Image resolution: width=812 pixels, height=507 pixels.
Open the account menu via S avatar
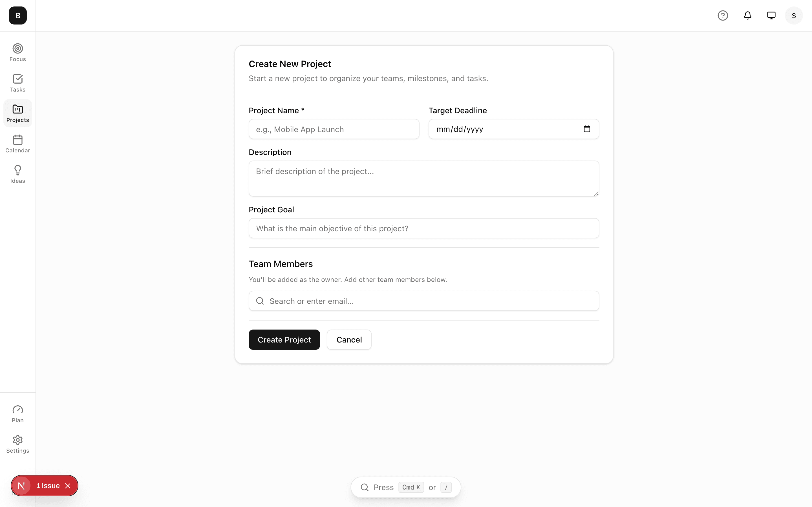(x=794, y=15)
